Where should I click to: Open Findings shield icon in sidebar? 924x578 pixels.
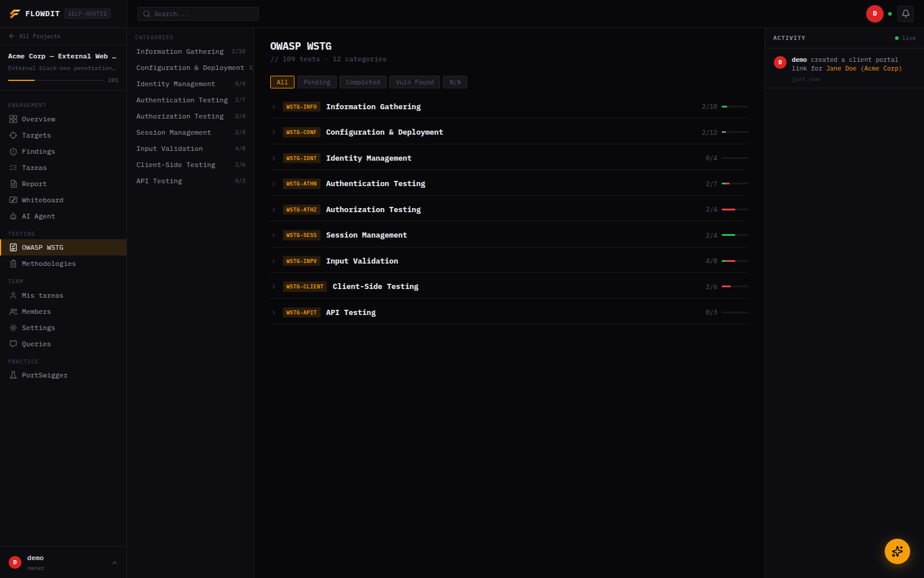(13, 151)
